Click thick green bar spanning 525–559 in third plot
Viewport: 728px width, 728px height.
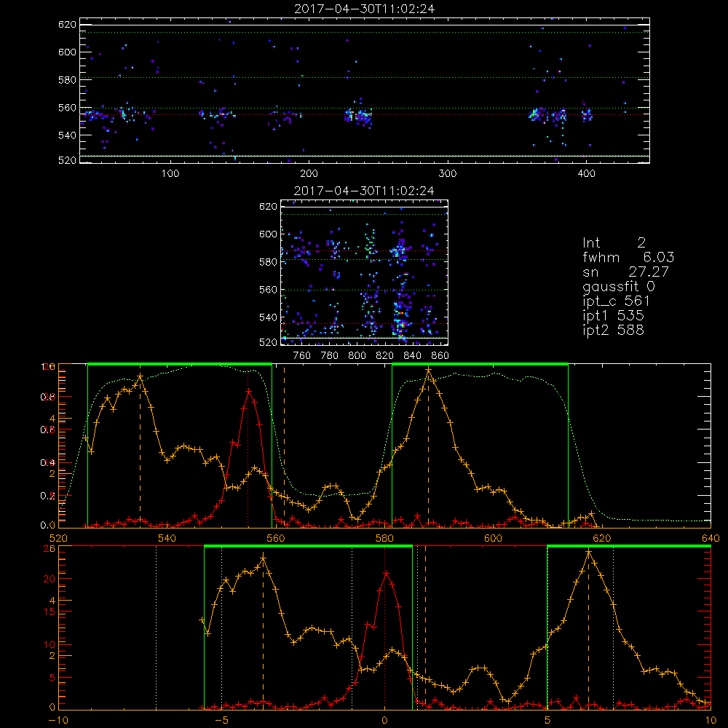click(180, 365)
